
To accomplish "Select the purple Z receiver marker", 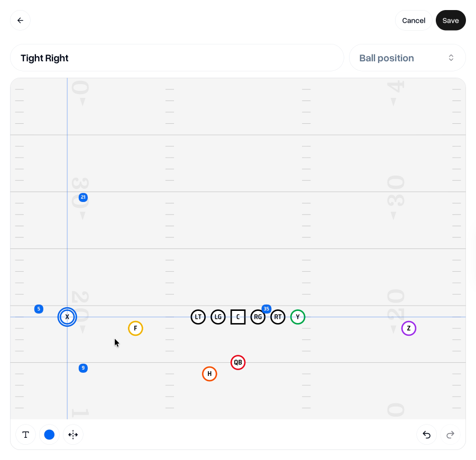I will tap(408, 328).
